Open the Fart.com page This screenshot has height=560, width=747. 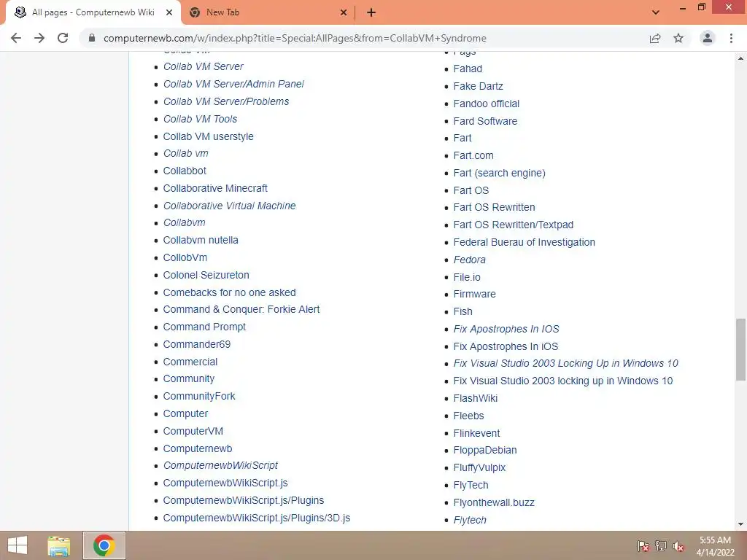473,156
